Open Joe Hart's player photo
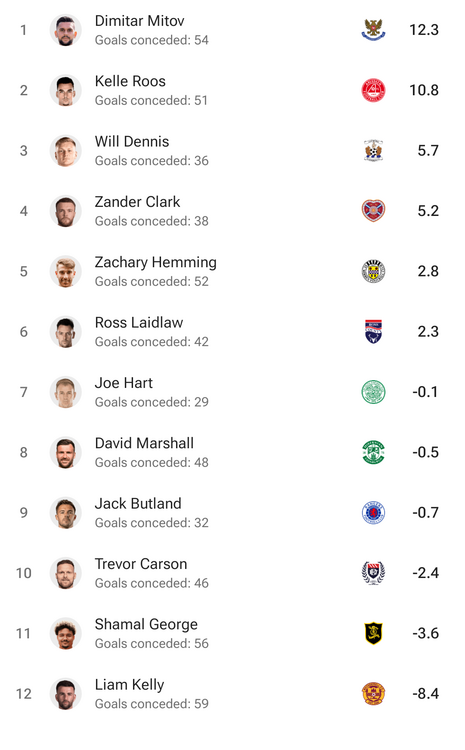 tap(66, 392)
